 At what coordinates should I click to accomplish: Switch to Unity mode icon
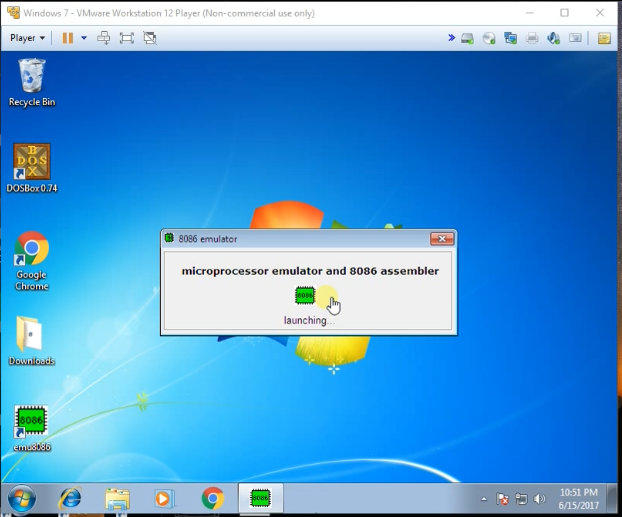point(150,38)
